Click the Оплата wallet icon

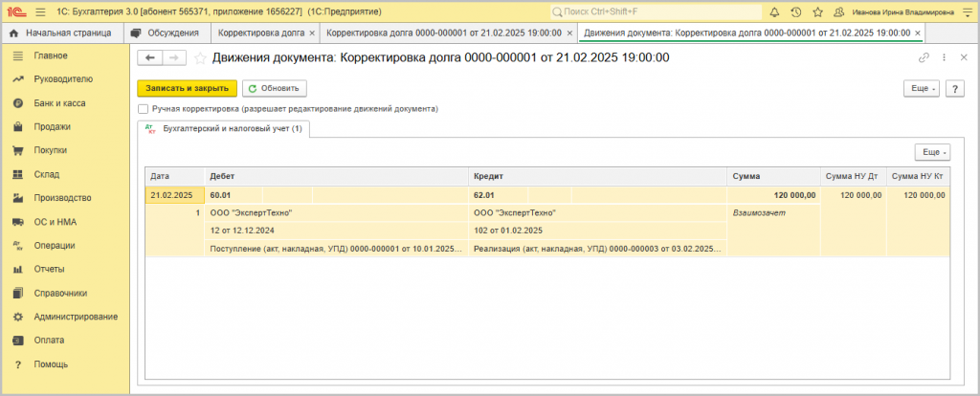18,341
